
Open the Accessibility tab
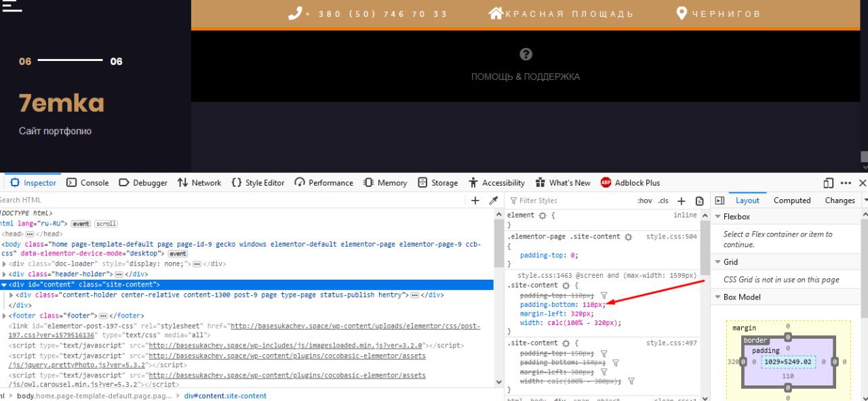[x=496, y=183]
